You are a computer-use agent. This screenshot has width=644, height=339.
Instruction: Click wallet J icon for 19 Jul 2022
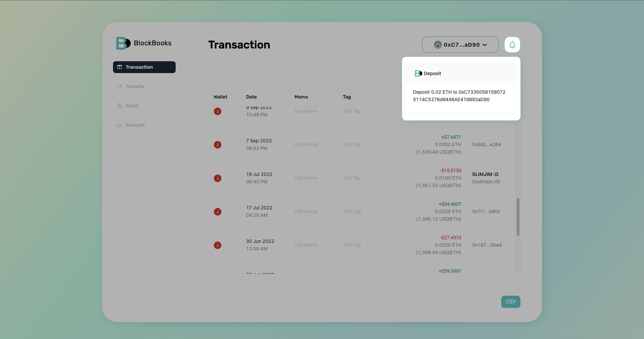218,178
